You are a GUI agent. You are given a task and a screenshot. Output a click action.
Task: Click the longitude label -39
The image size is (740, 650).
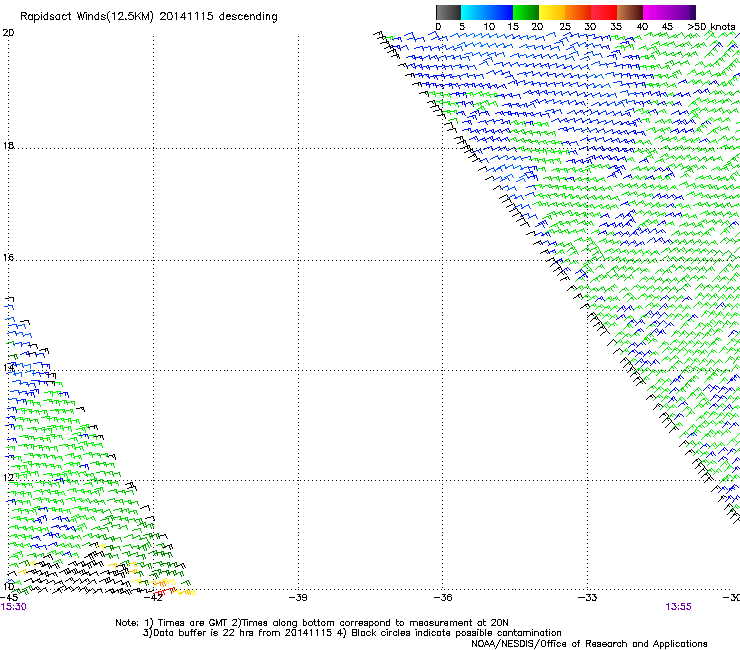(298, 597)
